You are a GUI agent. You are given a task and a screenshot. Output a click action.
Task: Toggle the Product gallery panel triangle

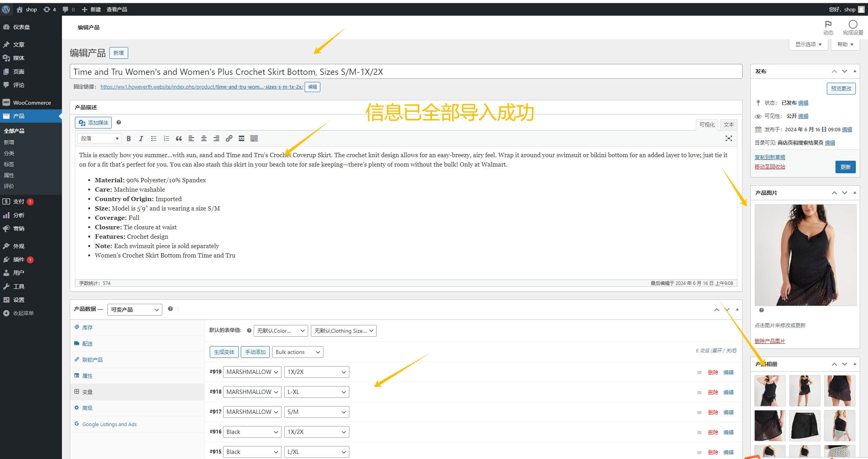point(855,364)
